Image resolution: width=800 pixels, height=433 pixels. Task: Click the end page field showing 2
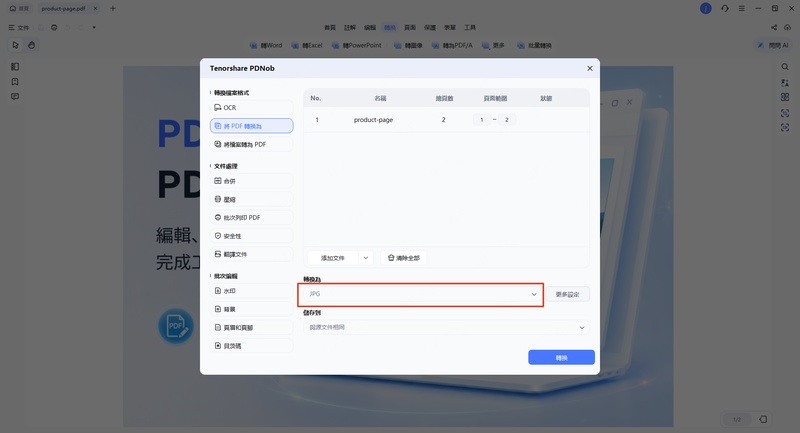[507, 120]
